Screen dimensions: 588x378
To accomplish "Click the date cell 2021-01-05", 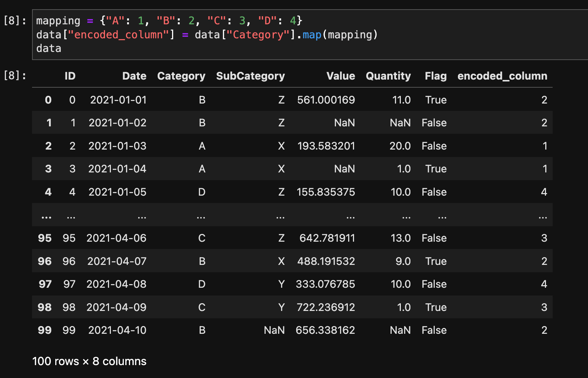I will (118, 192).
